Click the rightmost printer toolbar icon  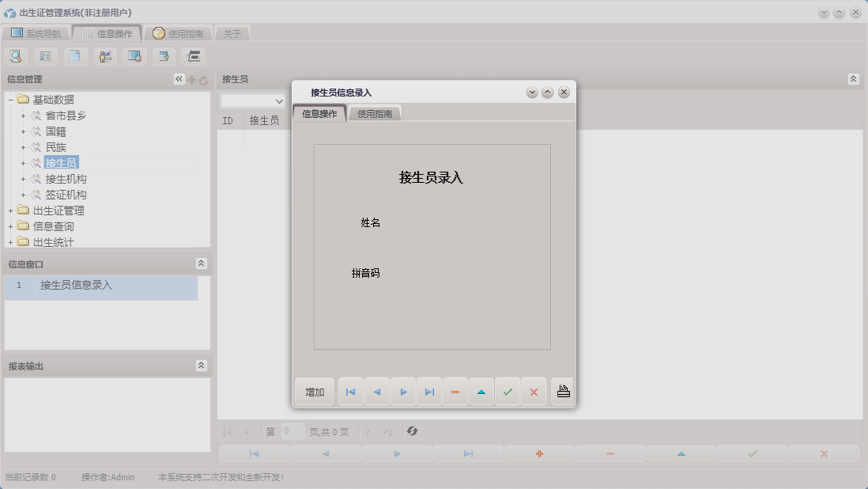coord(193,55)
